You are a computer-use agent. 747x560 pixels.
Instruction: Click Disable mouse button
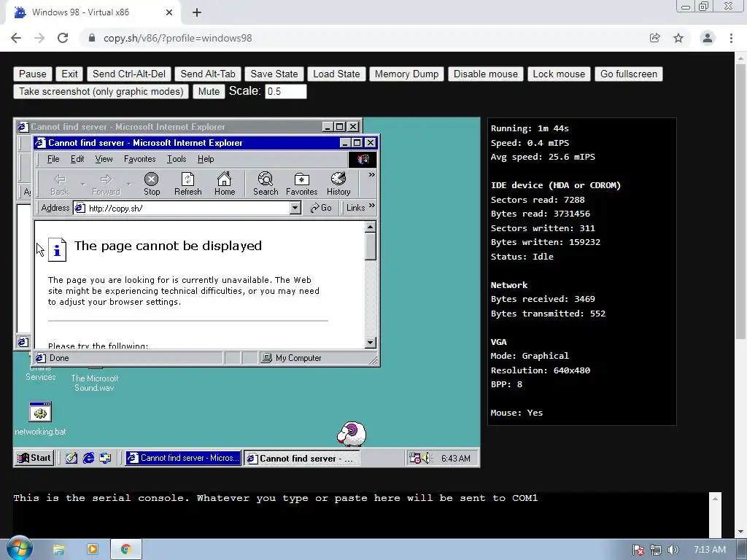[485, 74]
